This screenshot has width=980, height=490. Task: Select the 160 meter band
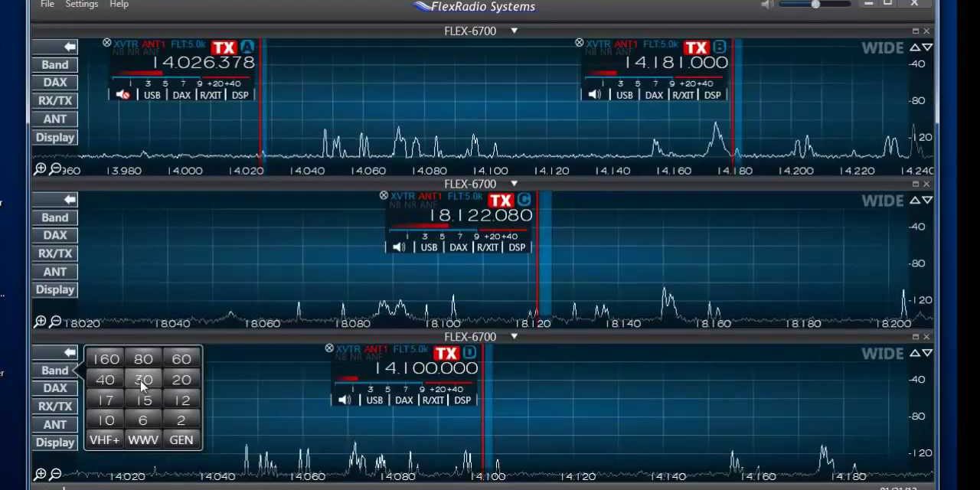point(106,359)
